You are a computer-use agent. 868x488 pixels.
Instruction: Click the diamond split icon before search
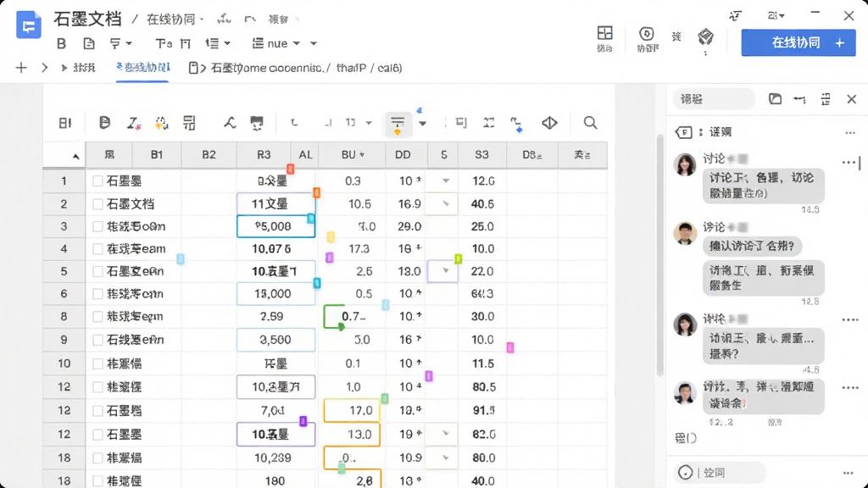pos(549,123)
